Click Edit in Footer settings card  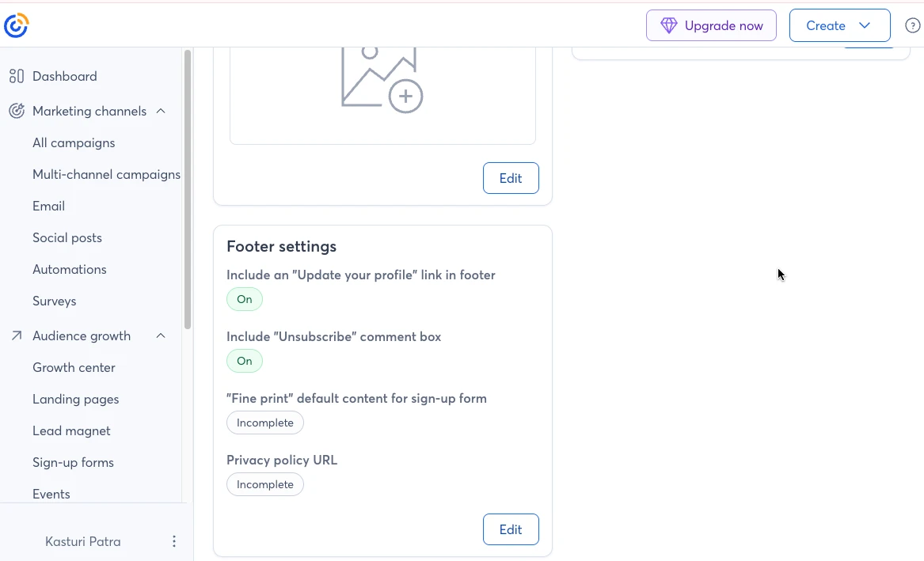(x=511, y=529)
